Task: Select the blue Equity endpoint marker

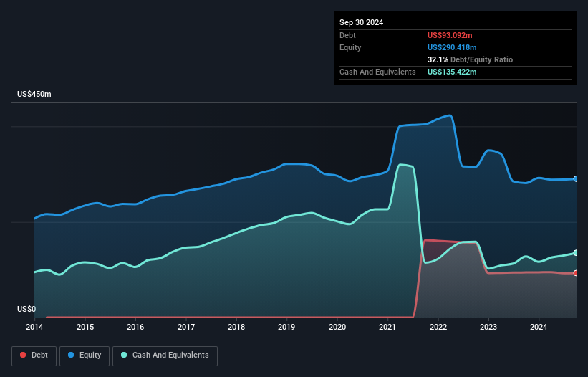Action: click(576, 179)
